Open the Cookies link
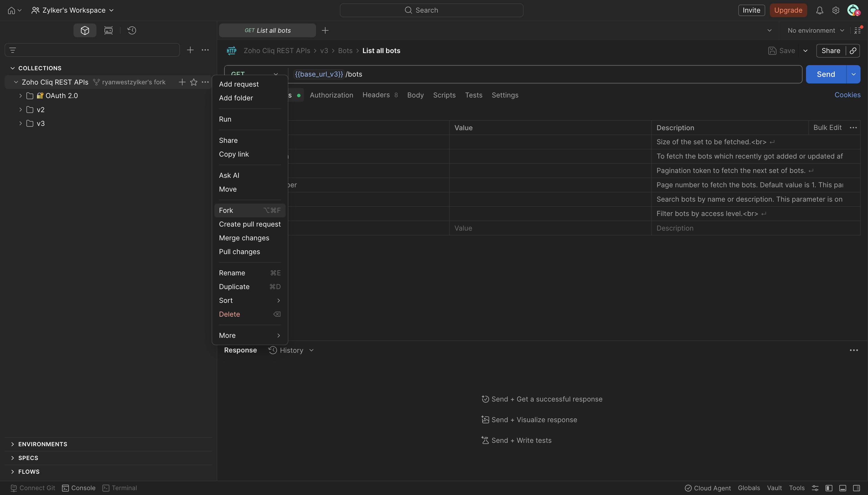The image size is (868, 495). (x=847, y=95)
